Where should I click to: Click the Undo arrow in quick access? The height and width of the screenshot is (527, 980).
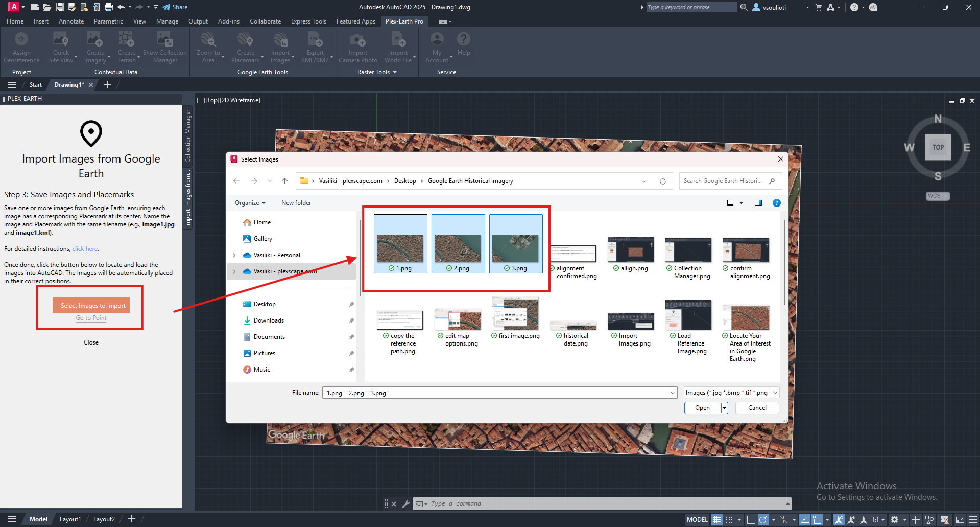coord(121,7)
